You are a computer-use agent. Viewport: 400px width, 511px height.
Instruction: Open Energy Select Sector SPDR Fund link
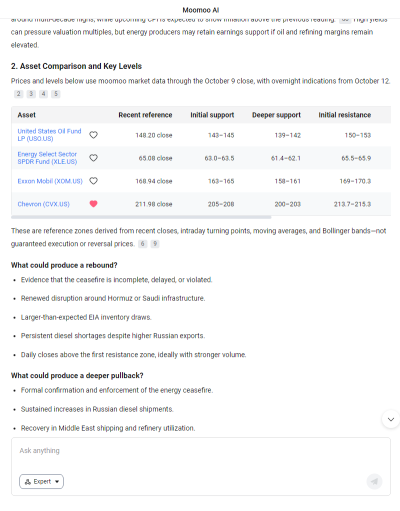(47, 158)
